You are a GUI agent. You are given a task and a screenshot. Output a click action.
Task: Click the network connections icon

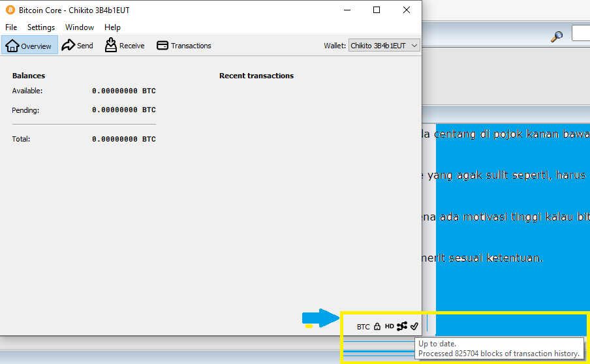coord(402,326)
